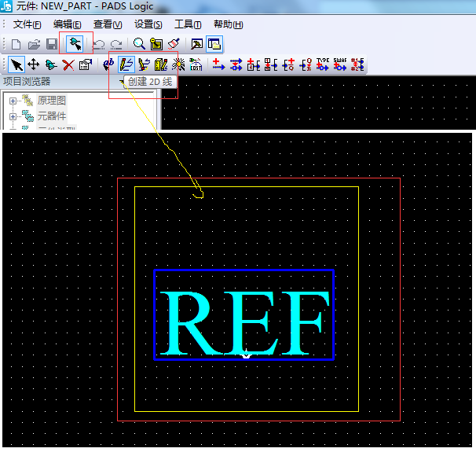Open the output window with the hammer icon
The height and width of the screenshot is (452, 476).
pyautogui.click(x=196, y=44)
